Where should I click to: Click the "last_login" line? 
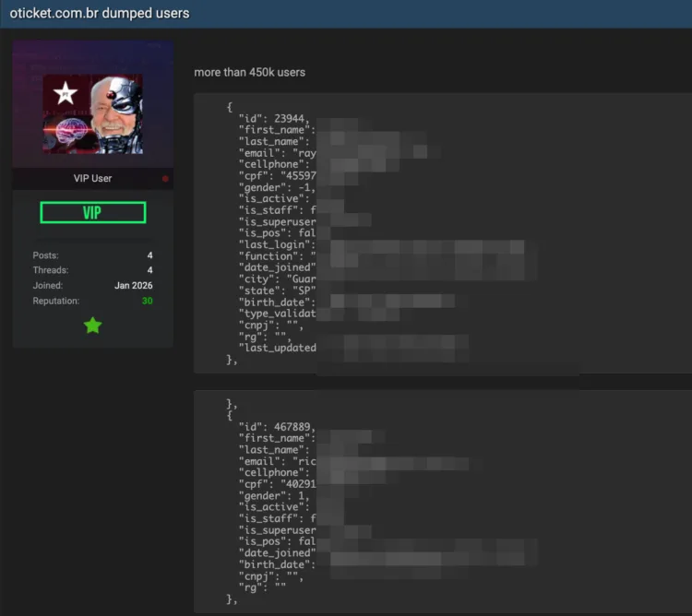[277, 244]
